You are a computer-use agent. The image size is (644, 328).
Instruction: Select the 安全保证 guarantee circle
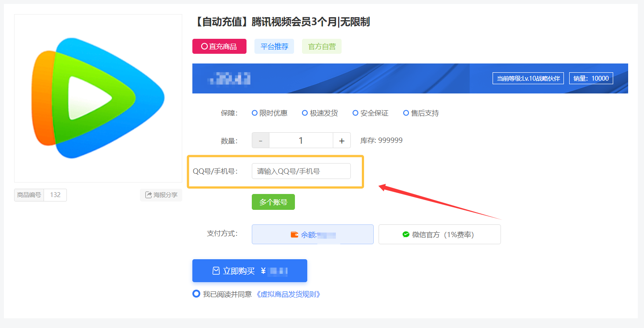356,113
